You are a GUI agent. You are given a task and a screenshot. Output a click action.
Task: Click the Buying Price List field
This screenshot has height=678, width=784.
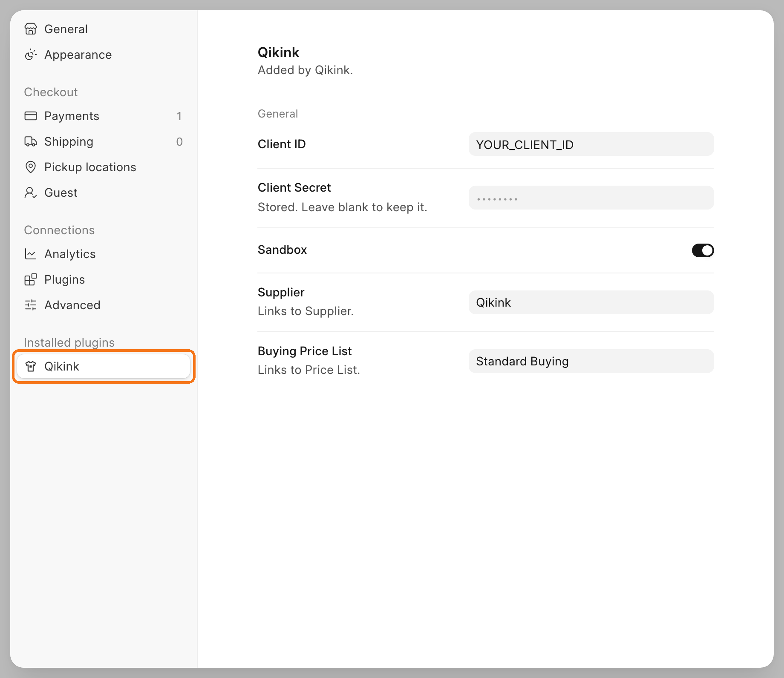591,361
